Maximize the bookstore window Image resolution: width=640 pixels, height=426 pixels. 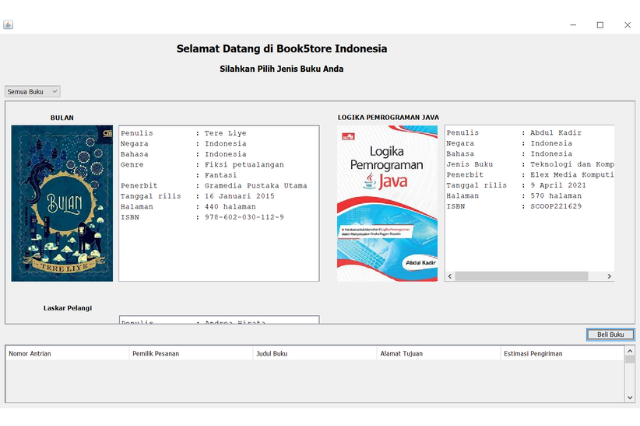click(x=600, y=25)
